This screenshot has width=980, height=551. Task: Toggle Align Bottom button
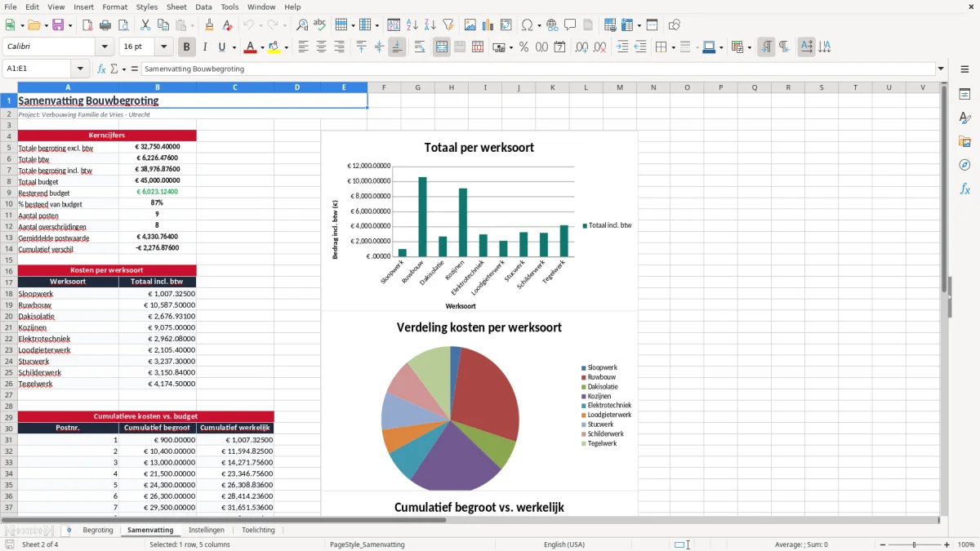click(397, 47)
